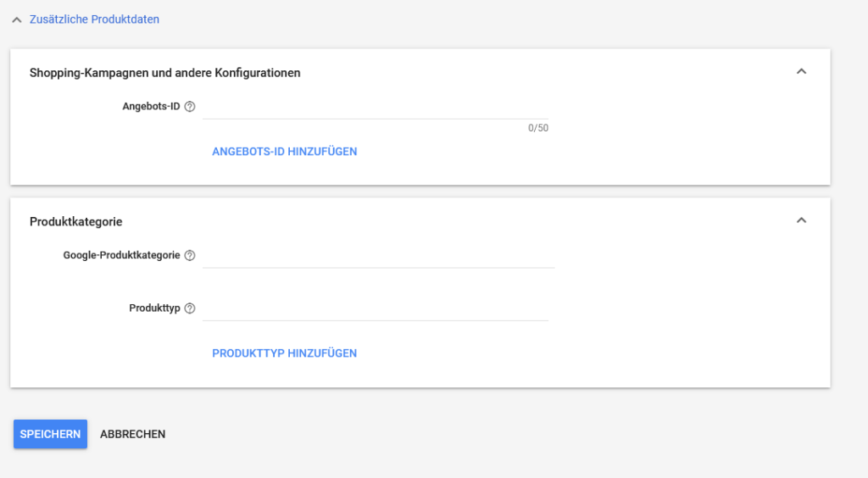The image size is (868, 478).
Task: Save changes with the SPEICHERN button
Action: [x=50, y=434]
